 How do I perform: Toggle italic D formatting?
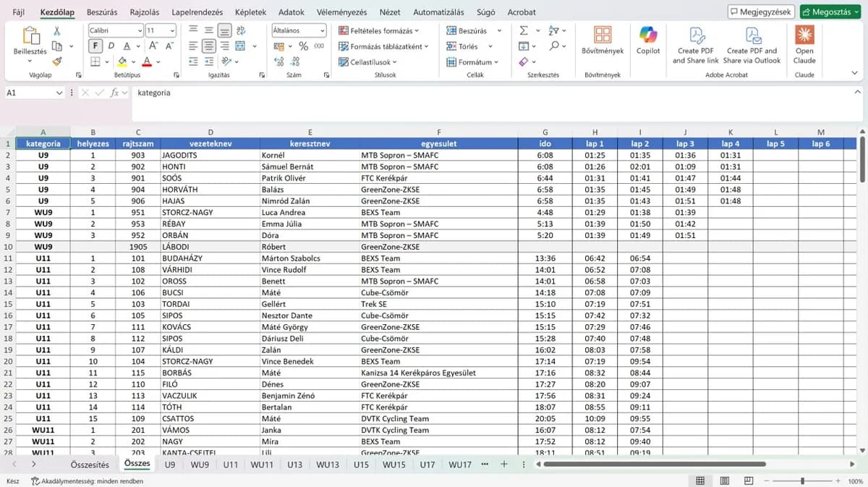111,46
